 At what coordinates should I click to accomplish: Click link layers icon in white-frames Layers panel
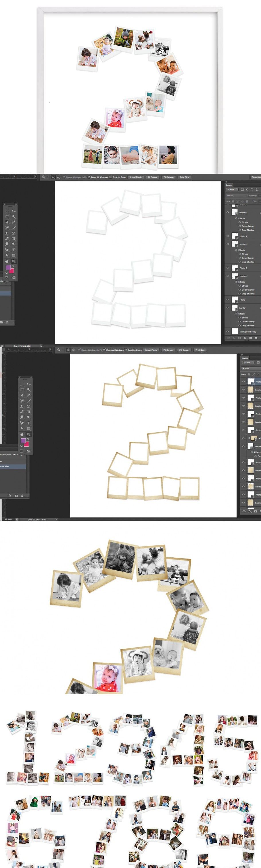coord(228,338)
